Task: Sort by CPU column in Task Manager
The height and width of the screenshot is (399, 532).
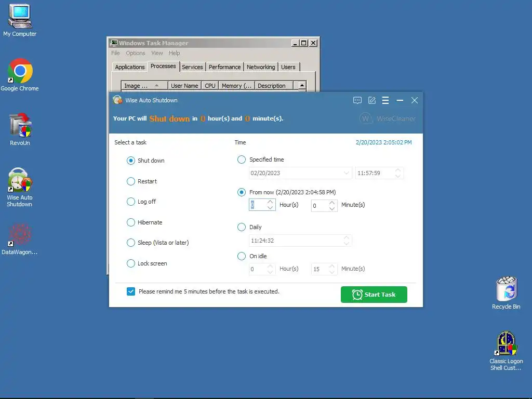Action: [210, 86]
